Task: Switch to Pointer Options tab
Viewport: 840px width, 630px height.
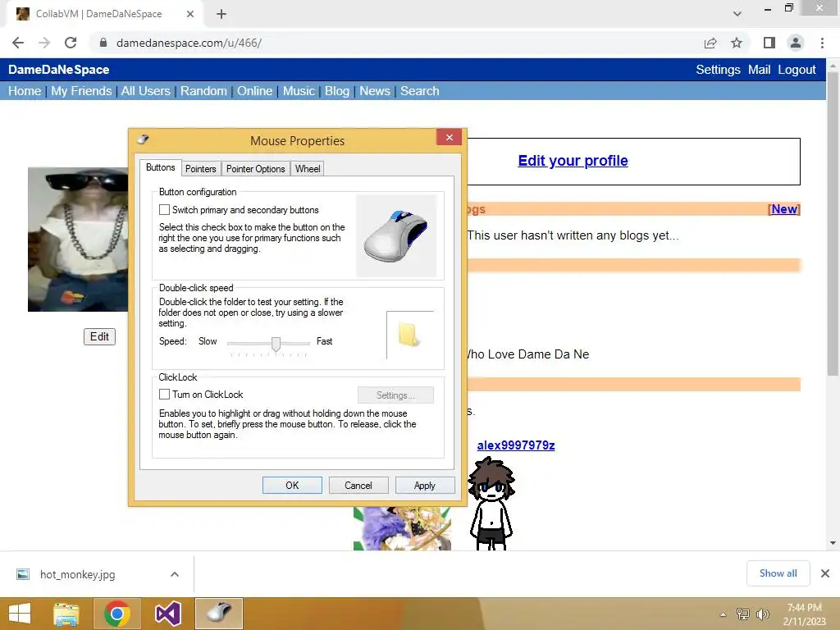Action: tap(256, 169)
